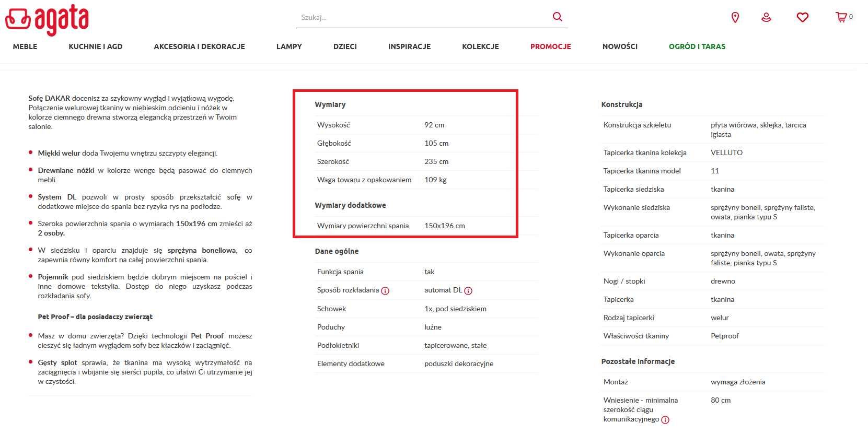Open the INSPIRACJE menu
The height and width of the screenshot is (434, 868).
click(x=409, y=46)
